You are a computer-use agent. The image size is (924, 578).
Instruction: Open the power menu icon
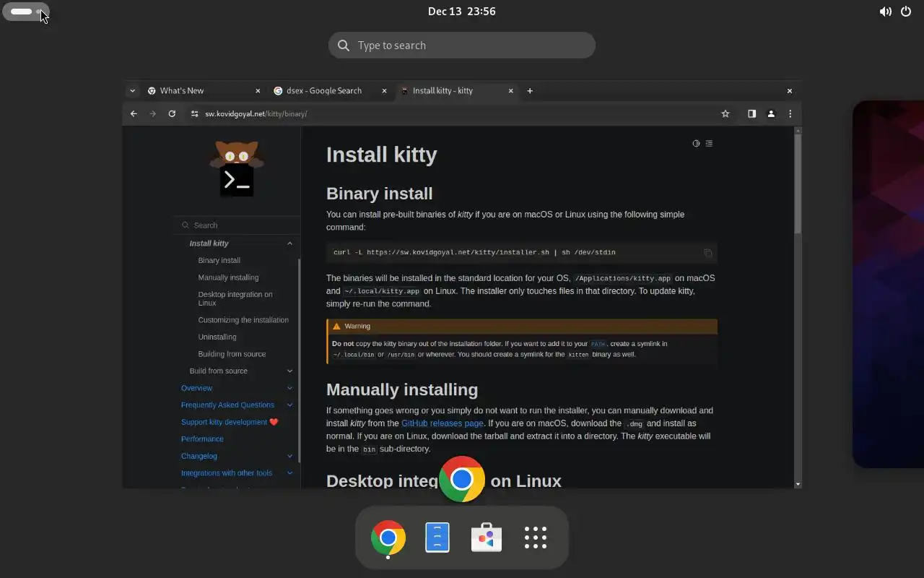[906, 12]
